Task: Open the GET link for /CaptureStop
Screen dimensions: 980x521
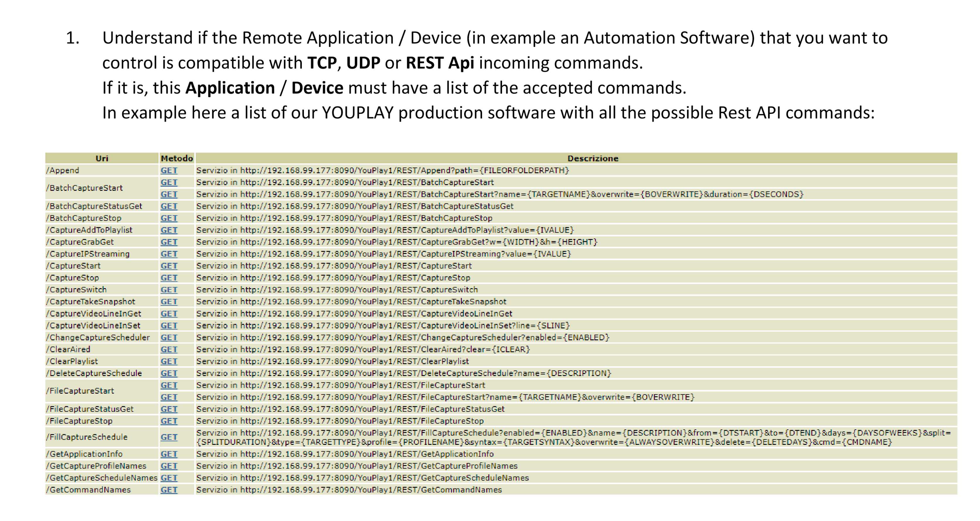Action: [169, 278]
